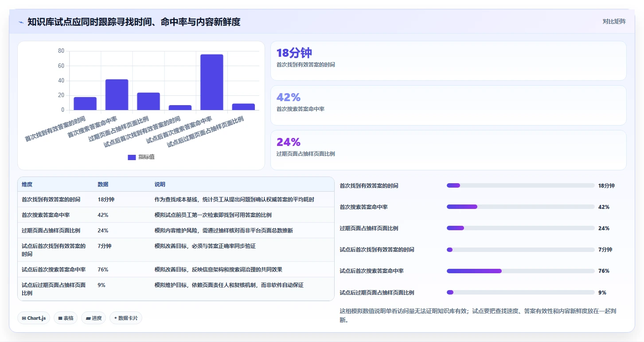Screen dimensions: 644x342
Task: Click the progress bar in the 76% row
Action: coord(521,271)
